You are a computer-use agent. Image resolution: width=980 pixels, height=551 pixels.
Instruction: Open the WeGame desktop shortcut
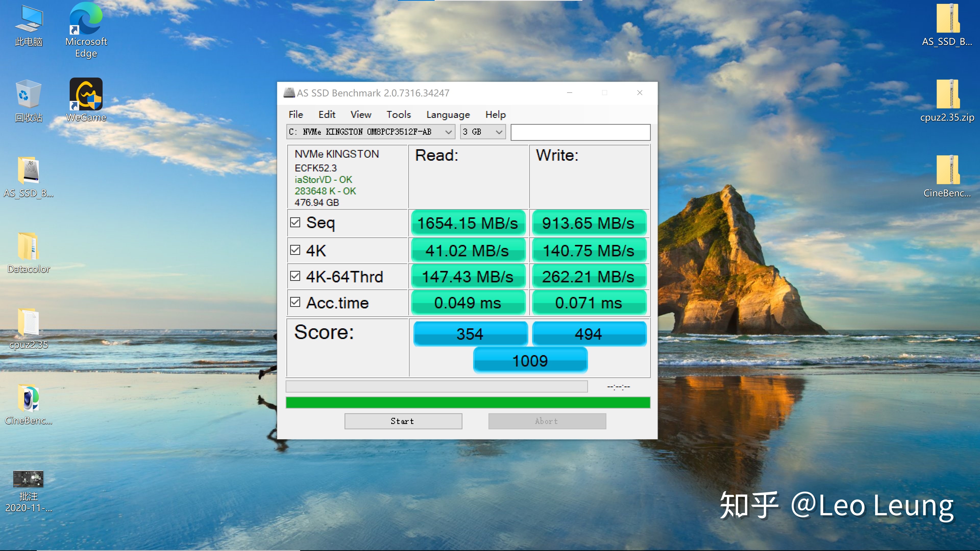coord(86,101)
